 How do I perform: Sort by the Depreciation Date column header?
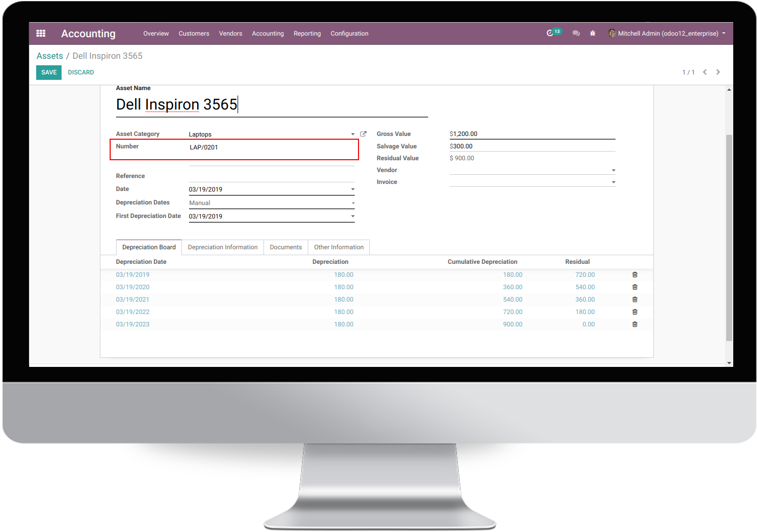tap(141, 262)
